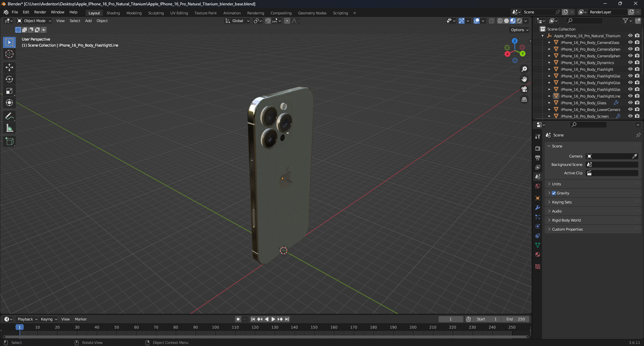Click the current frame number field
644x346 pixels.
pyautogui.click(x=450, y=319)
